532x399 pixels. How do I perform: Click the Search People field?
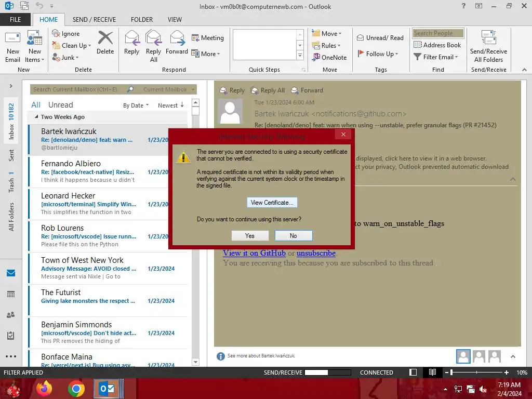coord(438,33)
